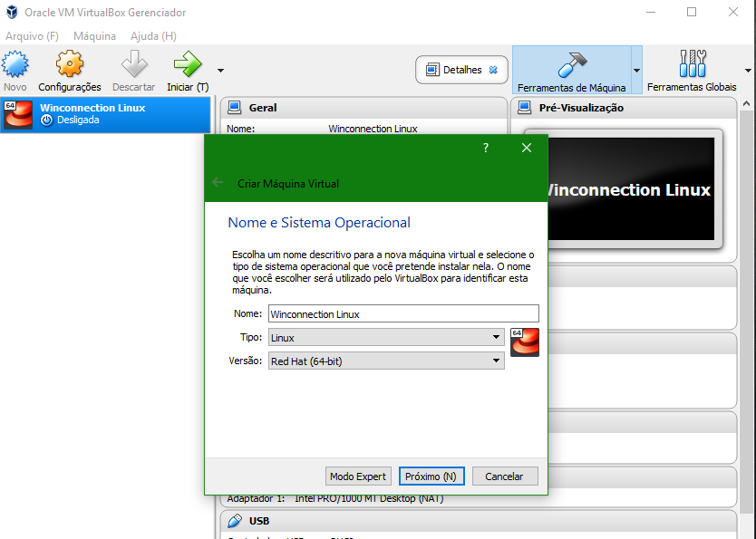Open Configurações gear icon in toolbar
Image resolution: width=756 pixels, height=539 pixels.
click(x=70, y=64)
